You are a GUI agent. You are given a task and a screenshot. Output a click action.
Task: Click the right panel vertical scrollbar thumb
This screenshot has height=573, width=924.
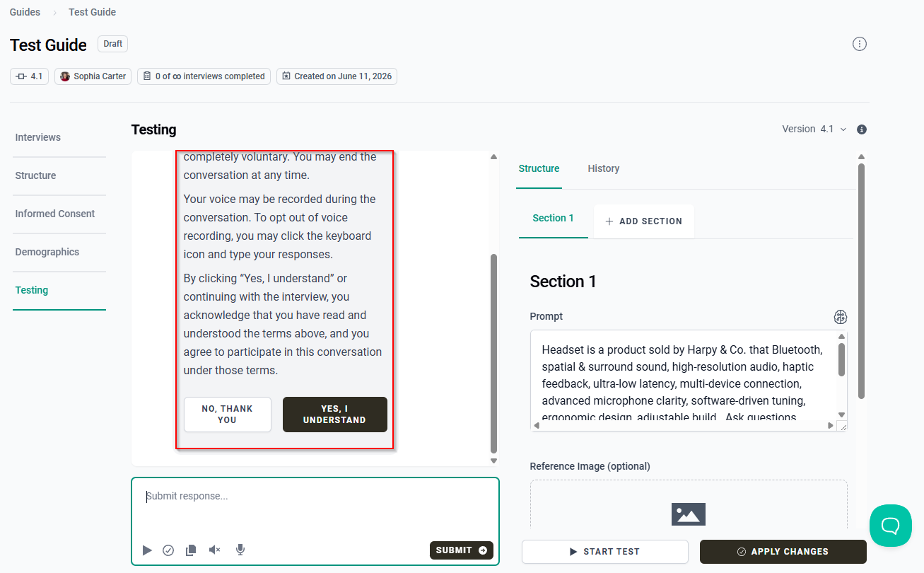861,281
